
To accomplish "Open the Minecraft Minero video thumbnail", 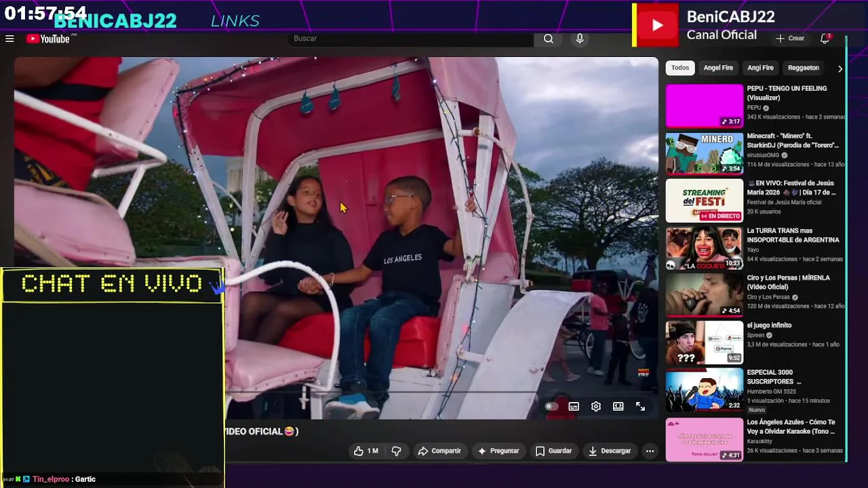I will tap(705, 153).
